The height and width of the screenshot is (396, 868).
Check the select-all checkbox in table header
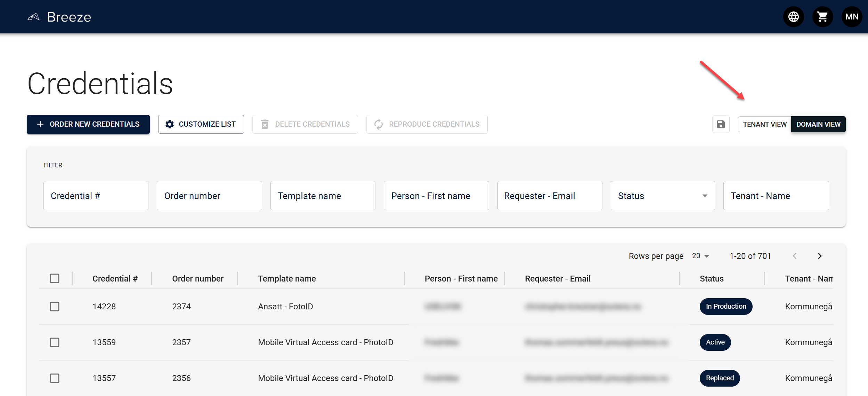click(x=55, y=278)
